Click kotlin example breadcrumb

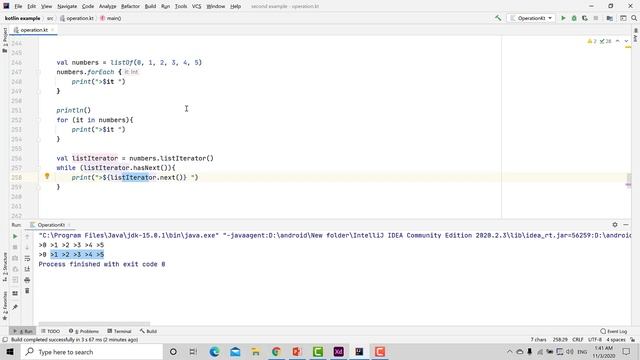(22, 18)
